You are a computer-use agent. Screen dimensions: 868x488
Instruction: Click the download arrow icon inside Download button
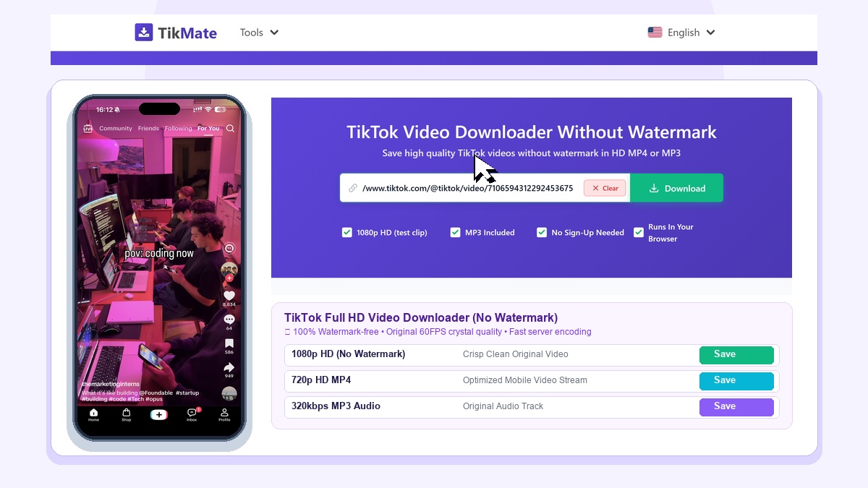click(x=654, y=188)
